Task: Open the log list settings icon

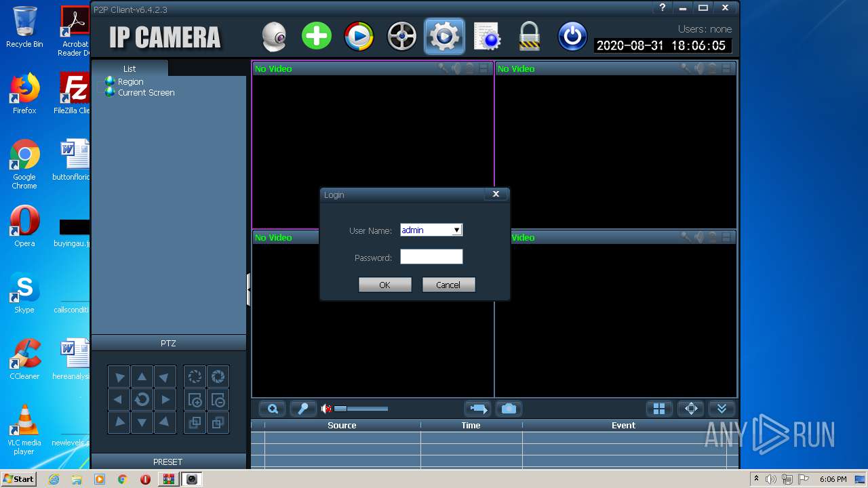Action: click(487, 37)
